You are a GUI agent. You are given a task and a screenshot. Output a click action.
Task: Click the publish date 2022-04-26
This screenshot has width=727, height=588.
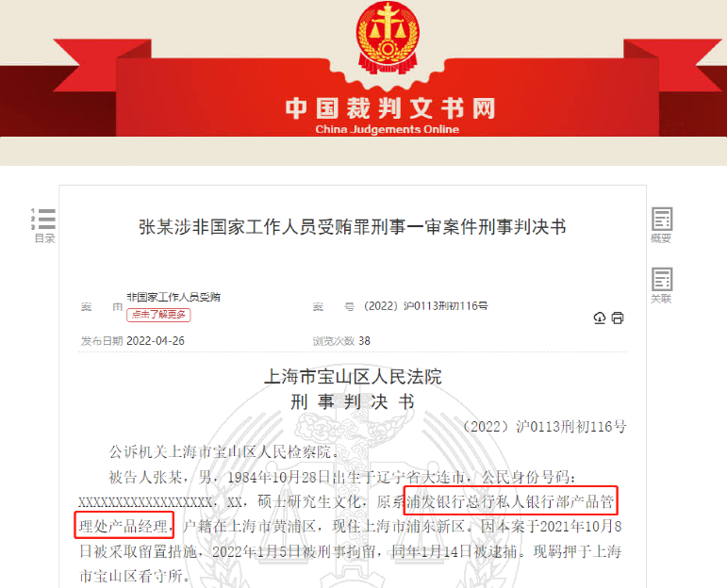(x=156, y=341)
